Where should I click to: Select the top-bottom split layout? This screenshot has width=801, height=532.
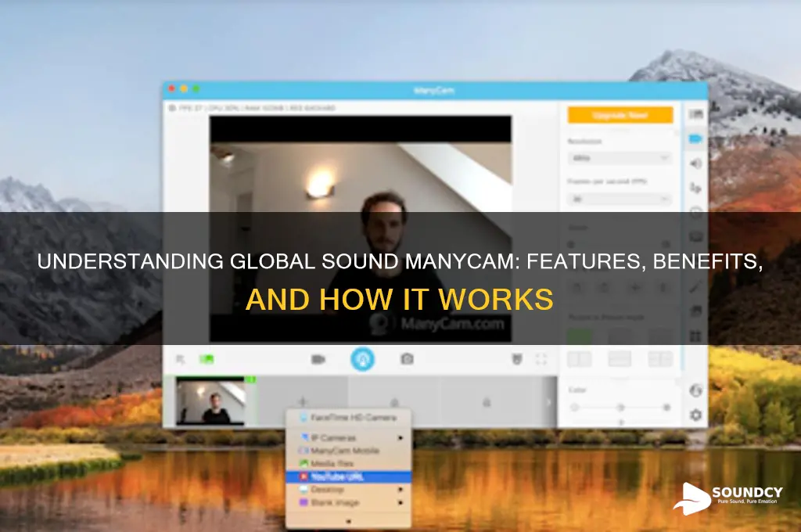620,359
